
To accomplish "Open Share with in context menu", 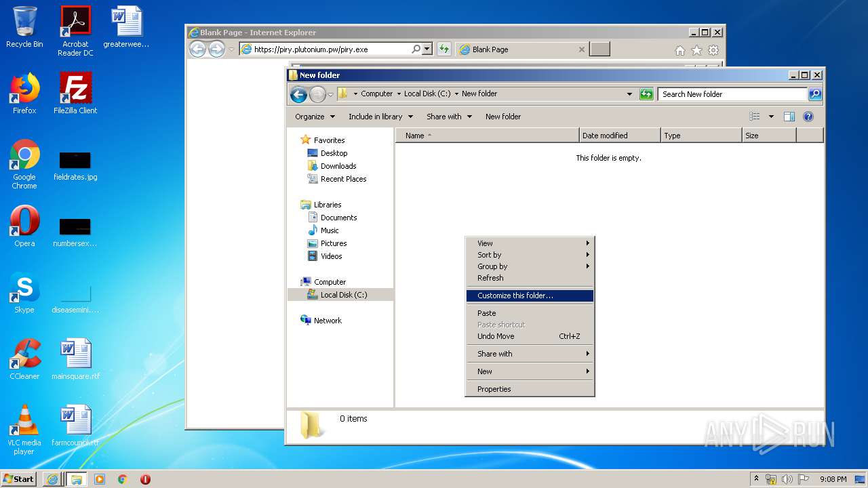I will (530, 354).
